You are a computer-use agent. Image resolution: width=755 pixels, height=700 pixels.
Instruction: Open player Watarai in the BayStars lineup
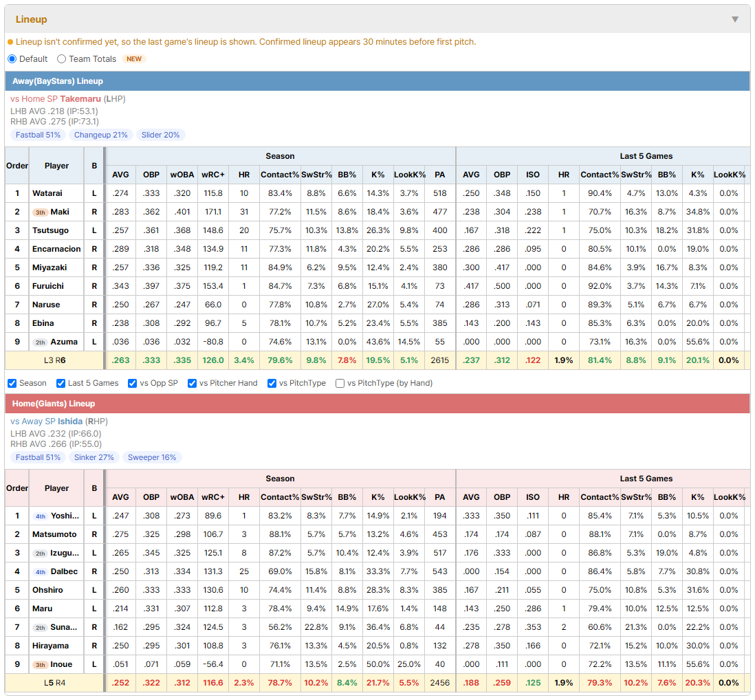[x=47, y=193]
